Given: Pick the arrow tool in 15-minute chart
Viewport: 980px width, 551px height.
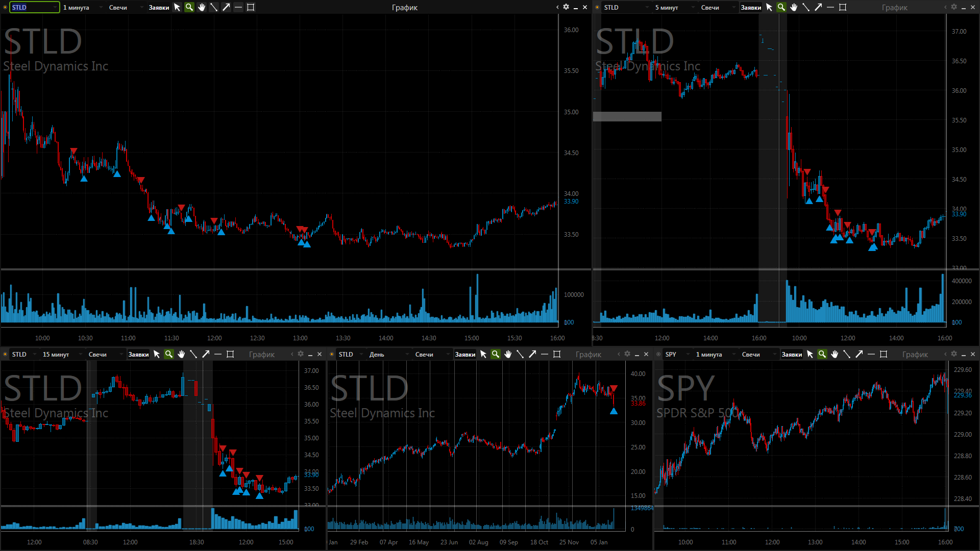Looking at the screenshot, I should [206, 354].
